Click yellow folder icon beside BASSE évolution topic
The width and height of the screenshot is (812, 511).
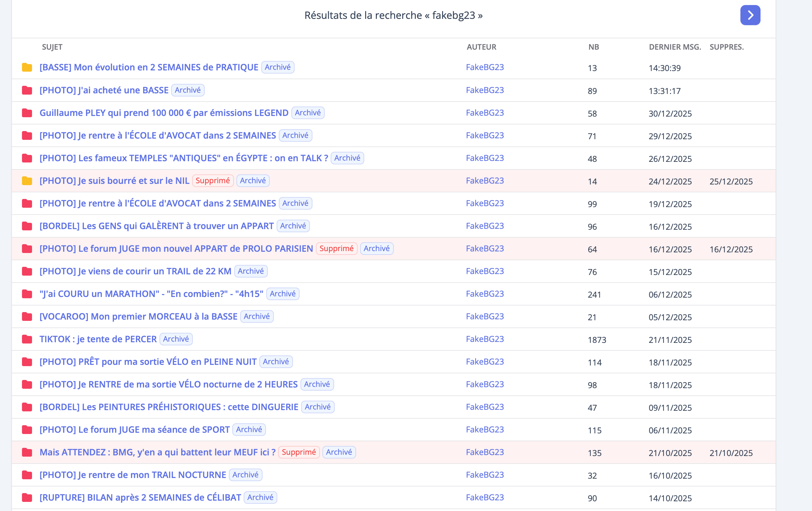(x=27, y=68)
